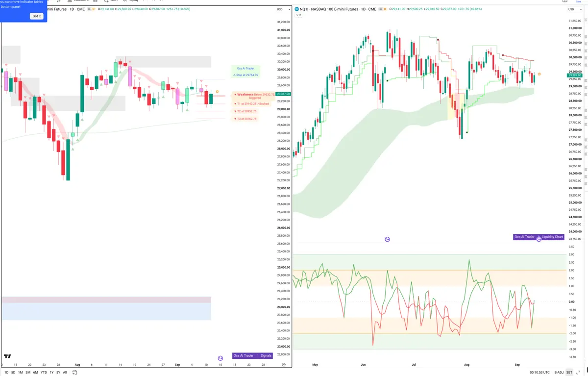588x376 pixels.
Task: Click the scroll-to-latest icon on Liquidity Chart label
Action: pos(539,239)
